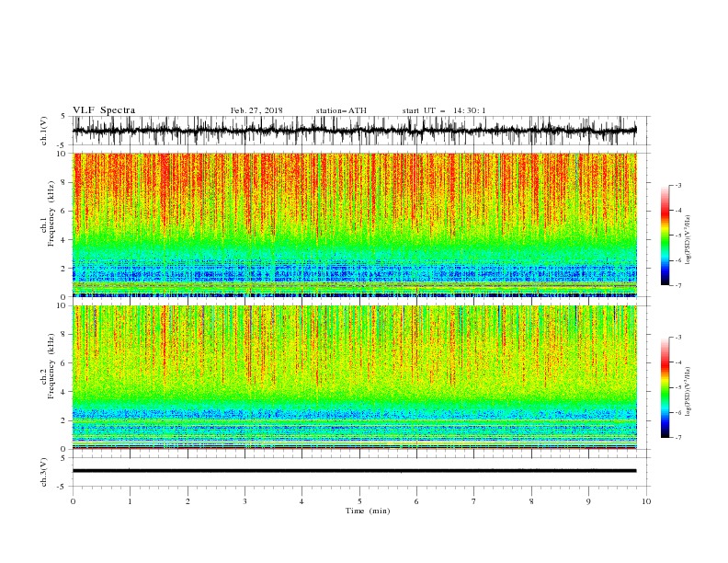Click the time axis tick label "8"
Screen dimensions: 728x563
coord(531,501)
